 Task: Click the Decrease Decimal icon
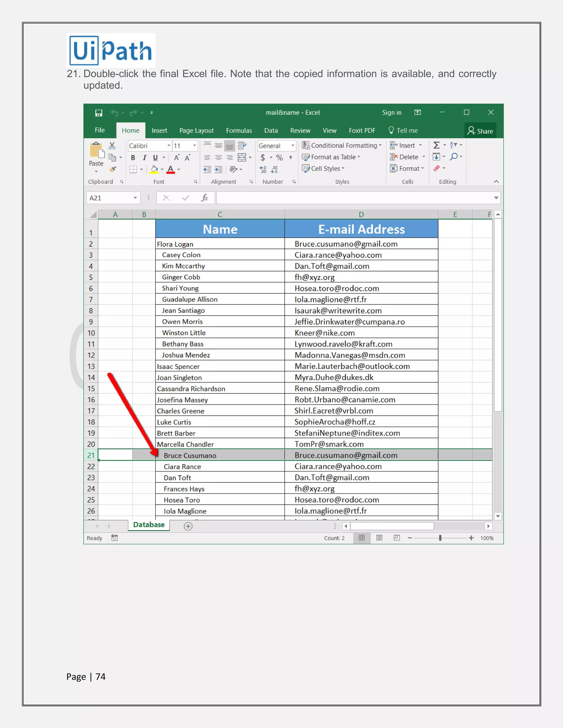[x=274, y=170]
